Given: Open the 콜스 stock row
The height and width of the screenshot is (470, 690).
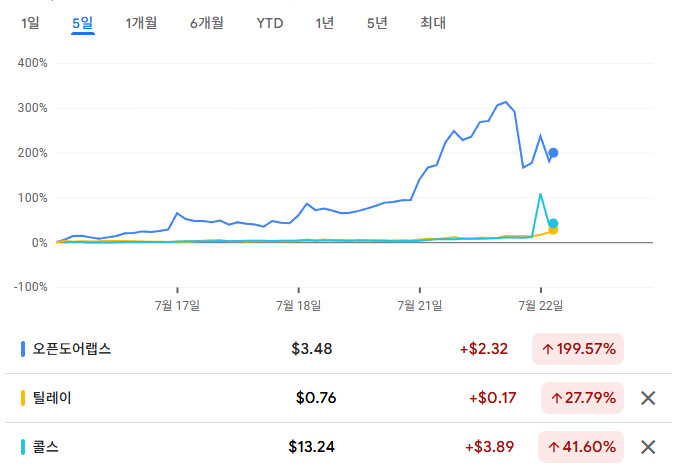Looking at the screenshot, I should click(x=46, y=447).
